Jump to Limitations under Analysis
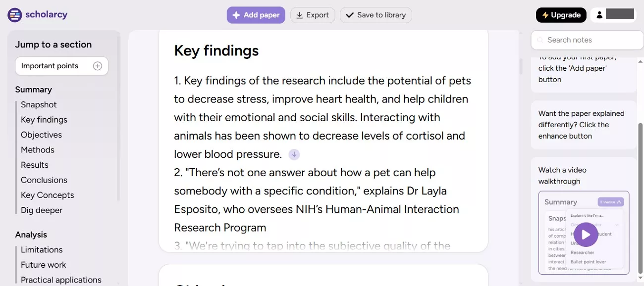Image resolution: width=644 pixels, height=286 pixels. pos(42,250)
